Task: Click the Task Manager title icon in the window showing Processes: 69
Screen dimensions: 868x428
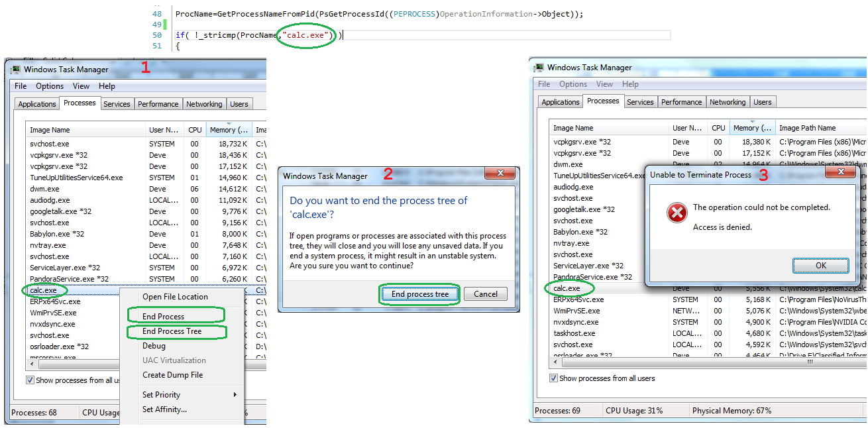Action: click(539, 68)
